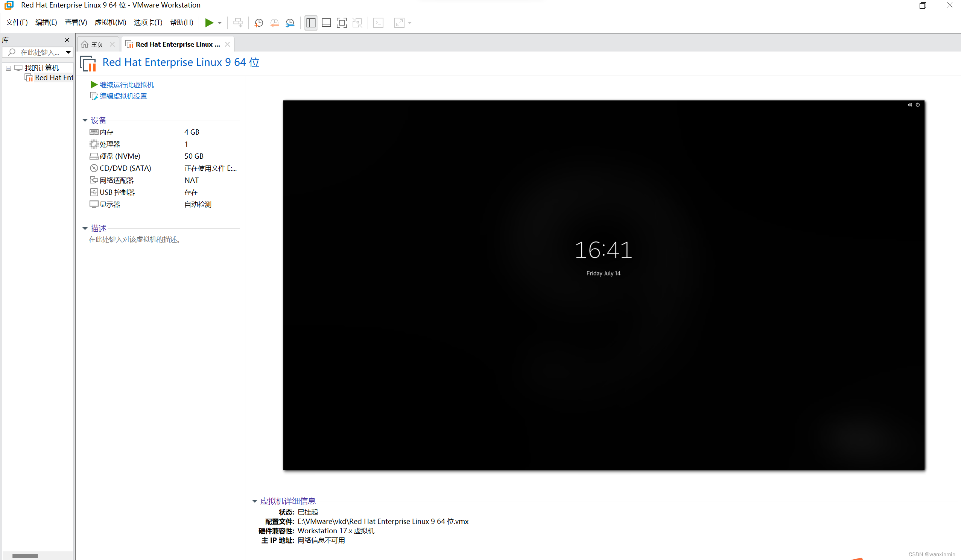The image size is (961, 560).
Task: Close the 主页 tab
Action: tap(112, 44)
